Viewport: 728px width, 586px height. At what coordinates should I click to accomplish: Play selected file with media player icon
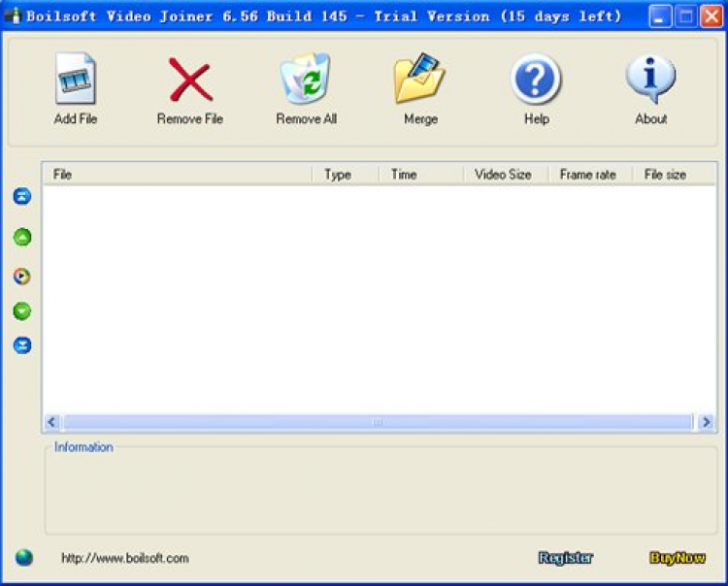point(21,277)
